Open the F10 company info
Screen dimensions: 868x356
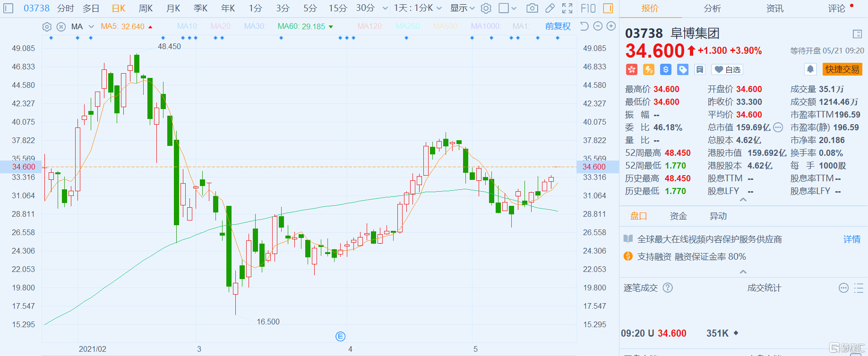click(588, 8)
